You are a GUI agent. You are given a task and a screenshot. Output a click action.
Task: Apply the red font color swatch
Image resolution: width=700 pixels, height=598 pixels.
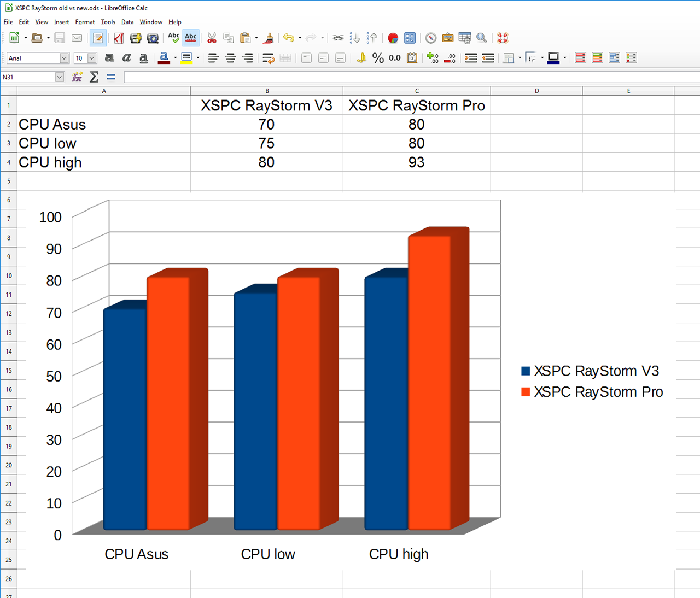click(164, 58)
